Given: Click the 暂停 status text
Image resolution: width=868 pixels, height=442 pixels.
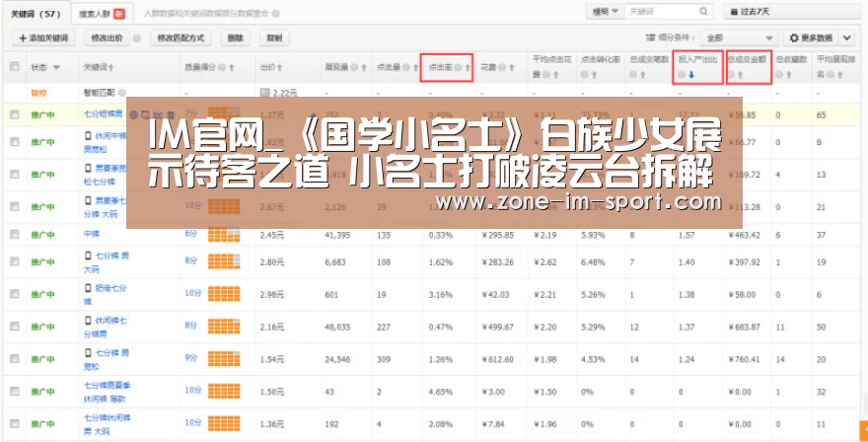Looking at the screenshot, I should pos(38,93).
